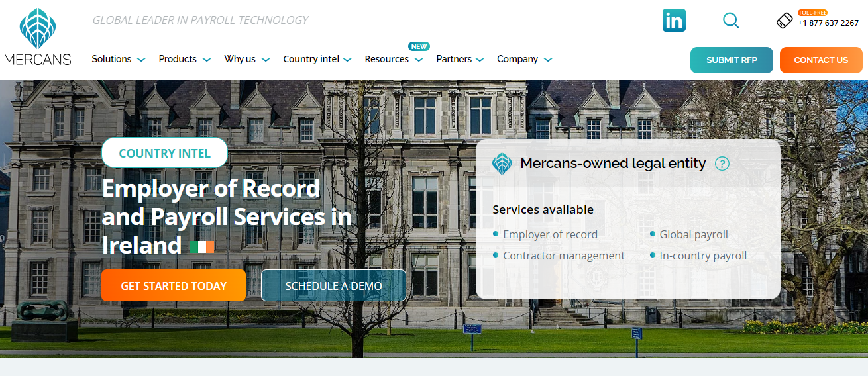
Task: Click the COUNTRY INTEL badge
Action: tap(164, 153)
